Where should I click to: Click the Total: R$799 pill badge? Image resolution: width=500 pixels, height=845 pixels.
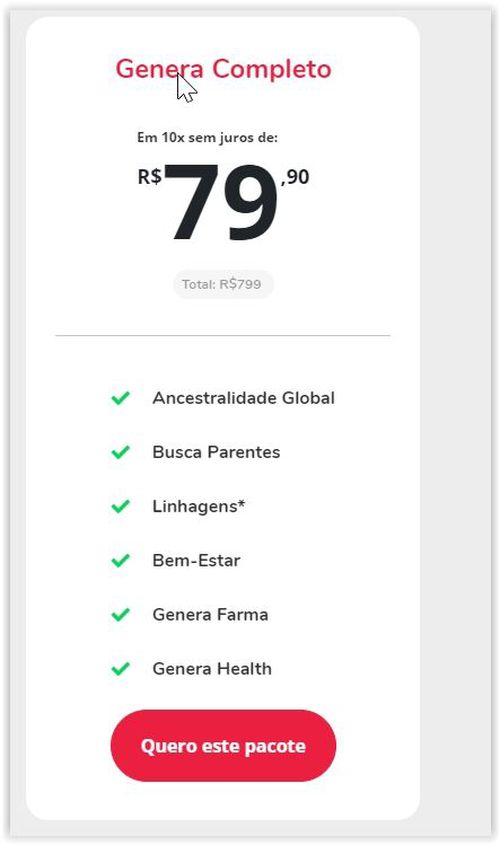point(223,284)
